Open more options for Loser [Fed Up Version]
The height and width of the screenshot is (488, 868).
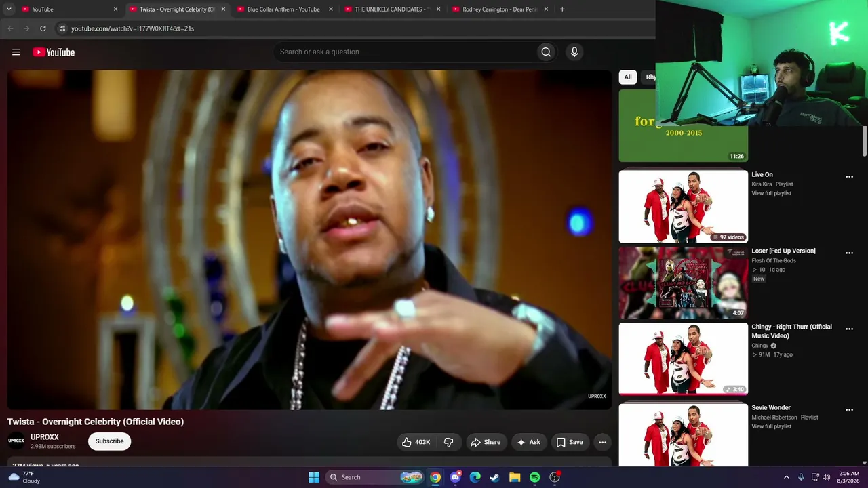849,253
